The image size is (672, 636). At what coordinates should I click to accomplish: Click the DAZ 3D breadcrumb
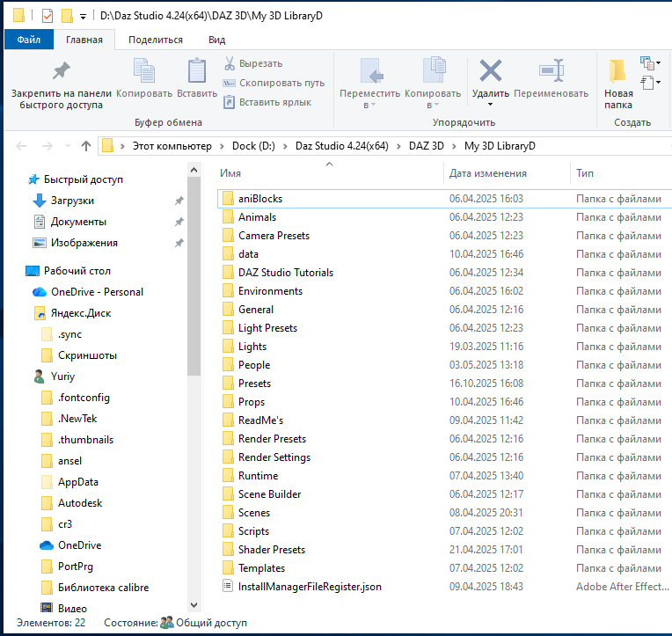pos(426,146)
